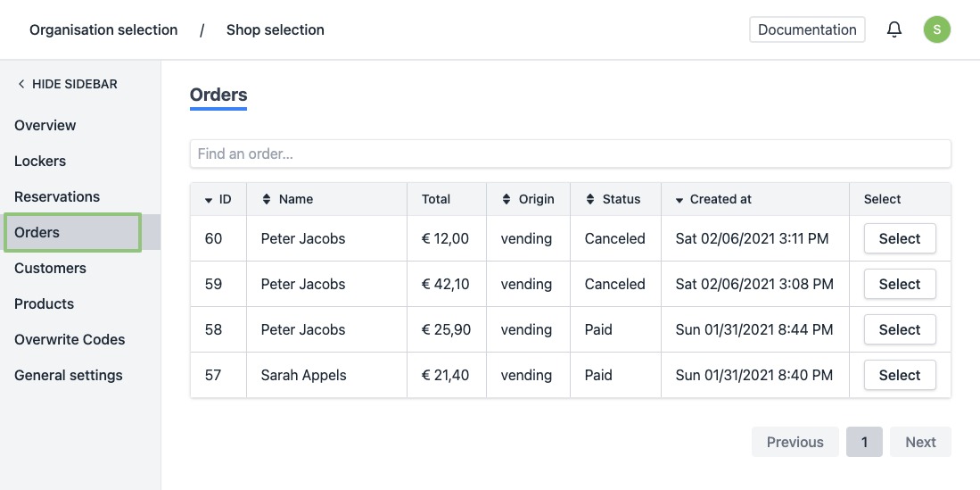Open Overwrite Codes in the sidebar

coord(70,339)
